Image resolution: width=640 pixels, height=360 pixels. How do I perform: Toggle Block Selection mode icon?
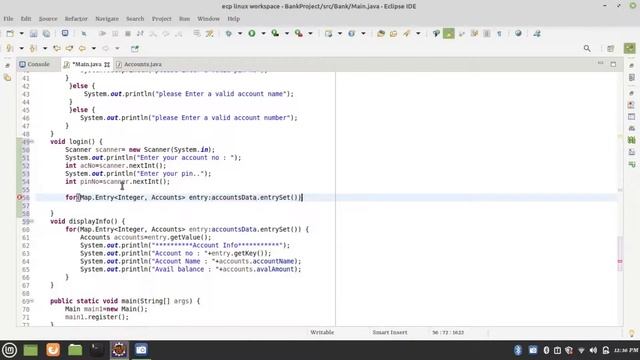pyautogui.click(x=487, y=34)
